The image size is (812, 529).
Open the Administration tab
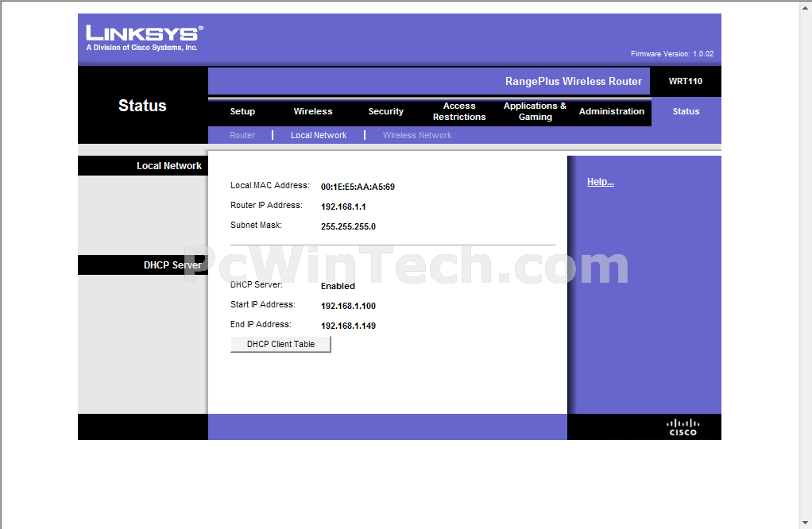click(612, 111)
